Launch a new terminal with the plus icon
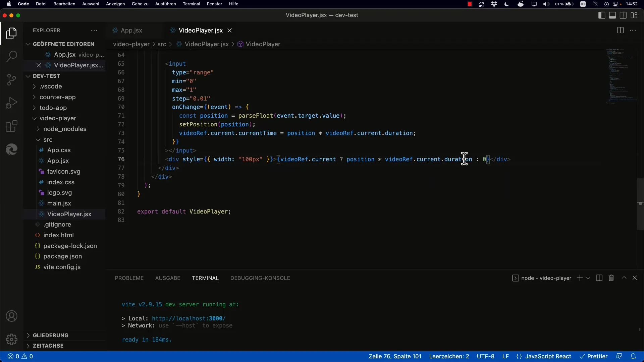The height and width of the screenshot is (362, 644). 580,278
